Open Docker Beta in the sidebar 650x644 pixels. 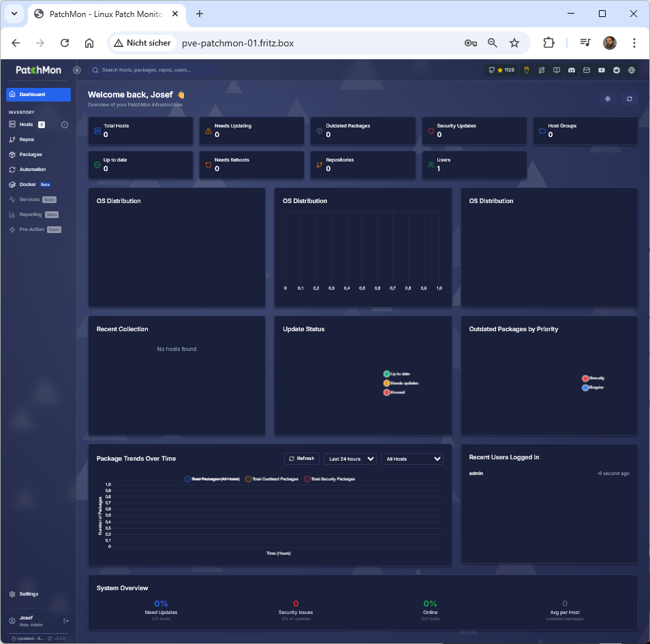[x=28, y=185]
